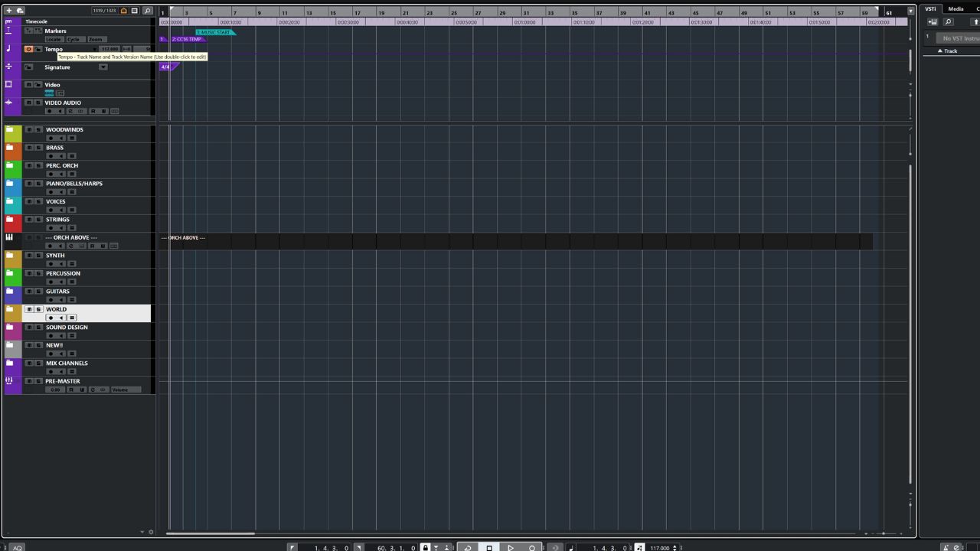Expand the BRASS folder track
Screen dimensions: 980x551
[9, 148]
